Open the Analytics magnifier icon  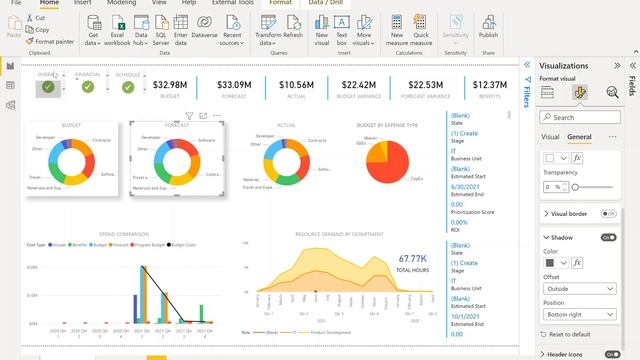tap(612, 93)
